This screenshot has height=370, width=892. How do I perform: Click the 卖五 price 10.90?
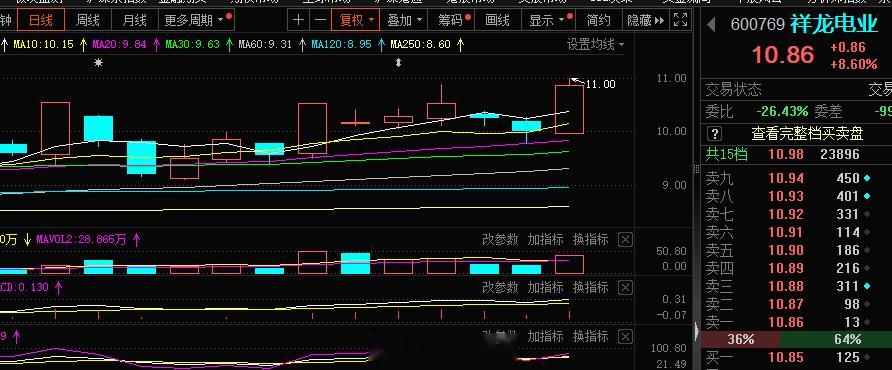[786, 250]
